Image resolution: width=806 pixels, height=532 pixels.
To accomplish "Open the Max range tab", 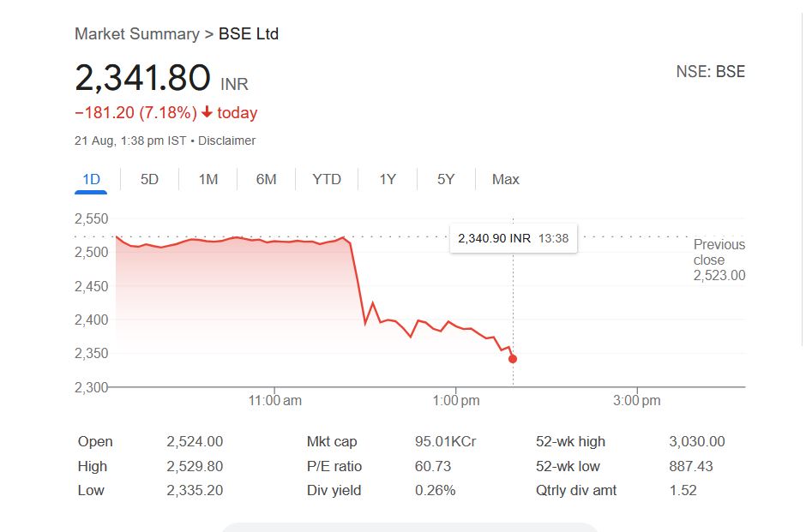I will [x=506, y=179].
